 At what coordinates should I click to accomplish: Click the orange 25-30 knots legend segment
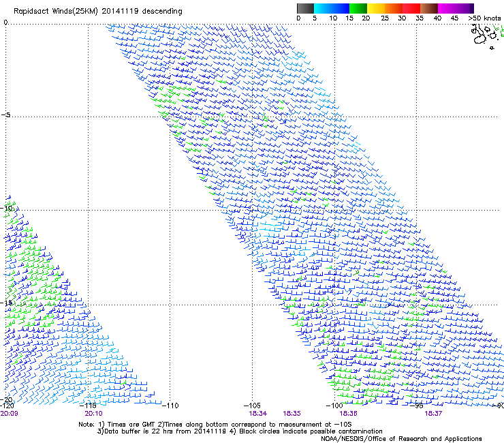click(x=394, y=8)
